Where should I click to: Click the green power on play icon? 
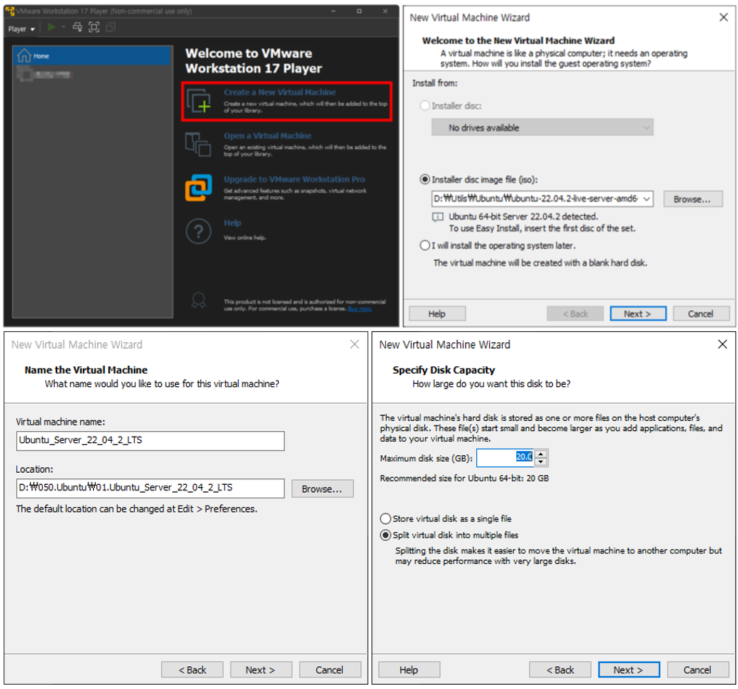(52, 27)
